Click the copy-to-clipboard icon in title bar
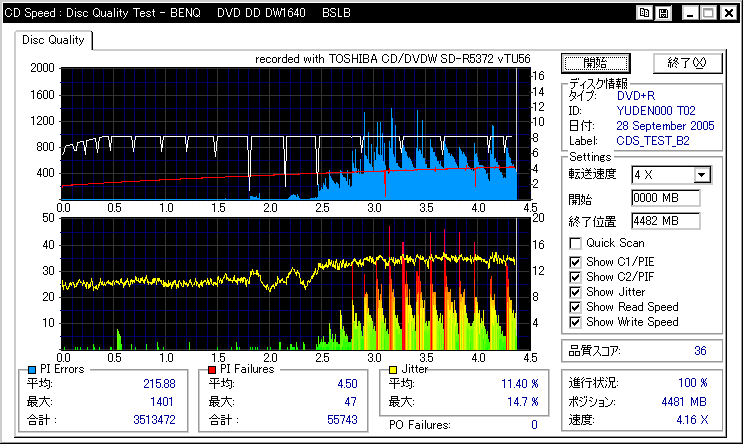 (644, 13)
